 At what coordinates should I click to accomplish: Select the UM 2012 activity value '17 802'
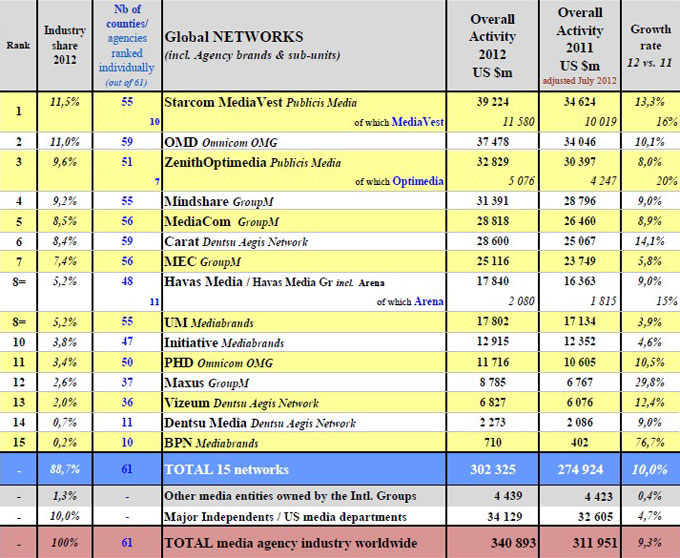click(x=493, y=322)
